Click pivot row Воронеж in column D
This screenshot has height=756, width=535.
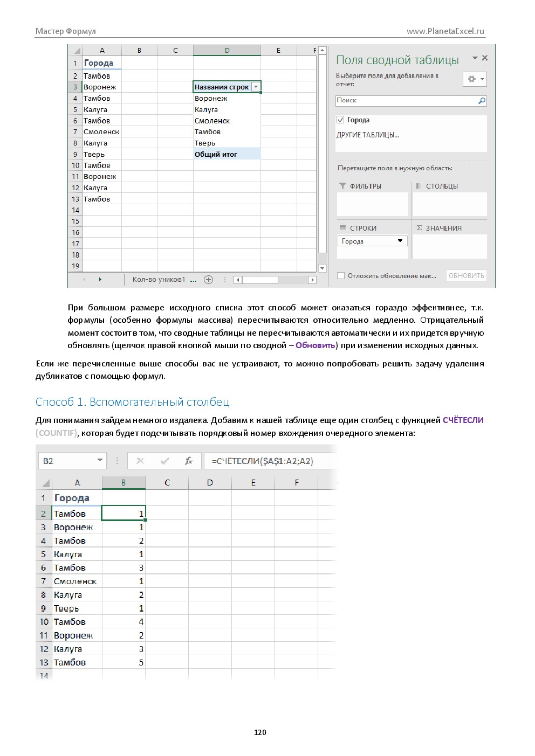(227, 99)
